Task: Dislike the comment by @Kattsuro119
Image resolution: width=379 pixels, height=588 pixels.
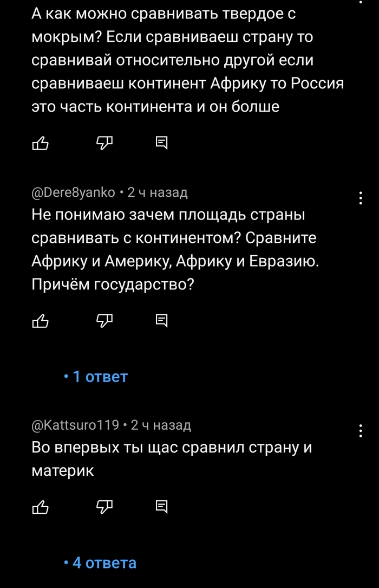Action: 103,507
